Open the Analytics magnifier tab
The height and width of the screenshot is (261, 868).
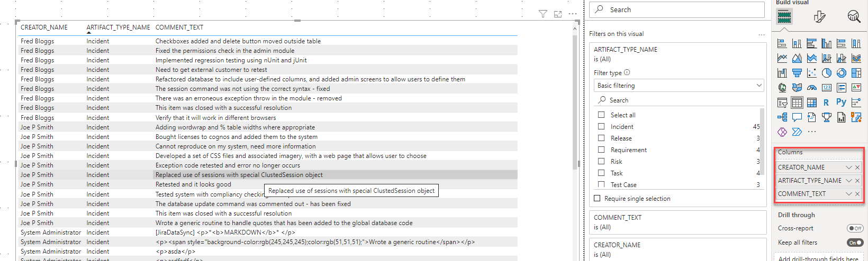coord(854,17)
